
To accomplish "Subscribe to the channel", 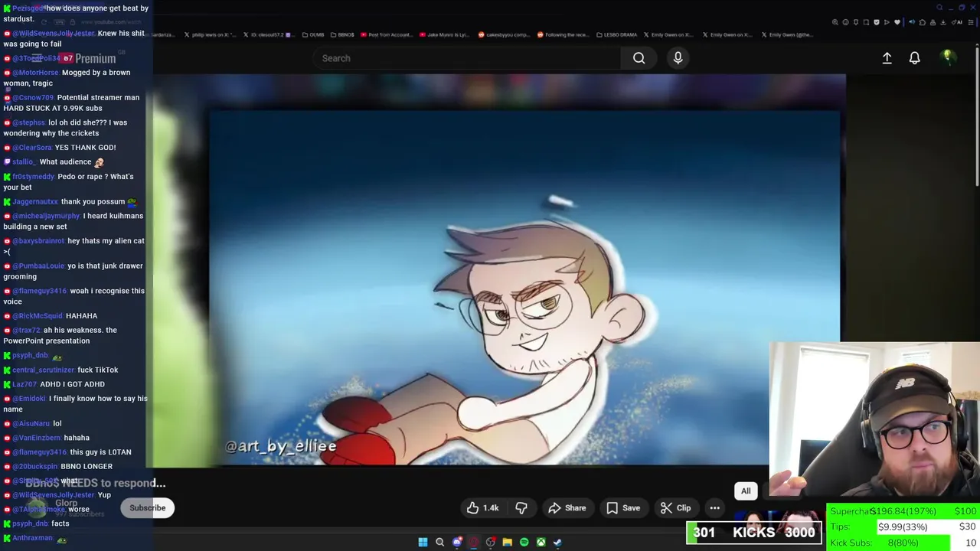I will 148,508.
